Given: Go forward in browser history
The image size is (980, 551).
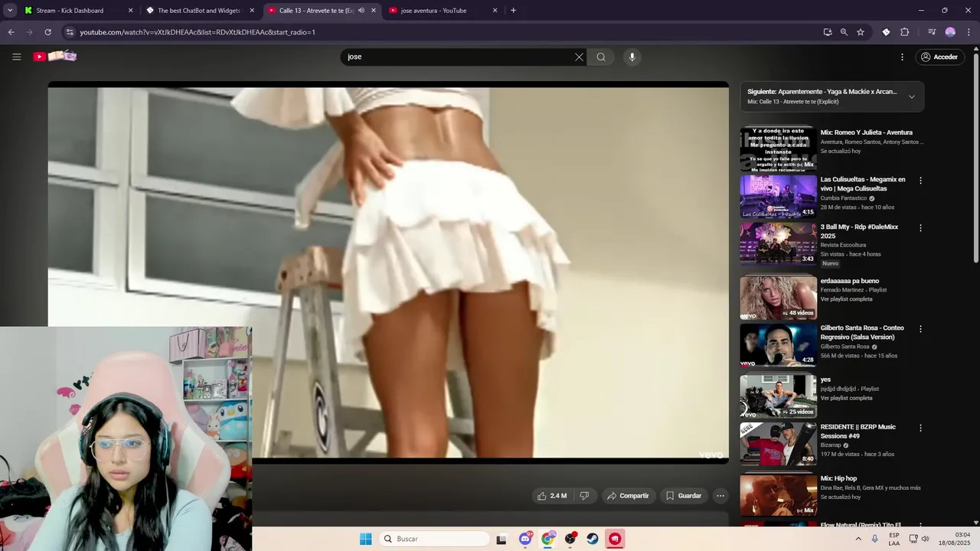Looking at the screenshot, I should [x=29, y=32].
